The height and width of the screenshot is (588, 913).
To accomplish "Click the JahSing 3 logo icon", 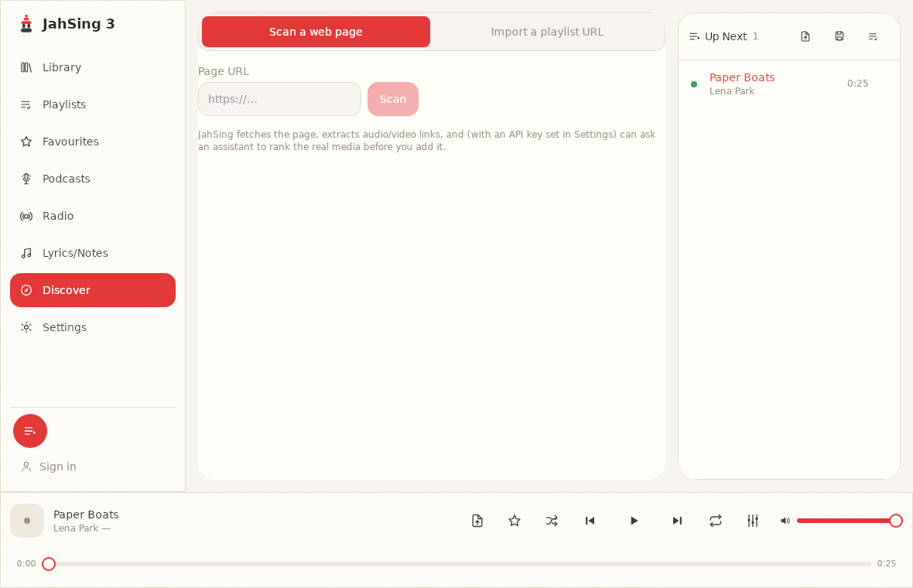I will tap(26, 24).
